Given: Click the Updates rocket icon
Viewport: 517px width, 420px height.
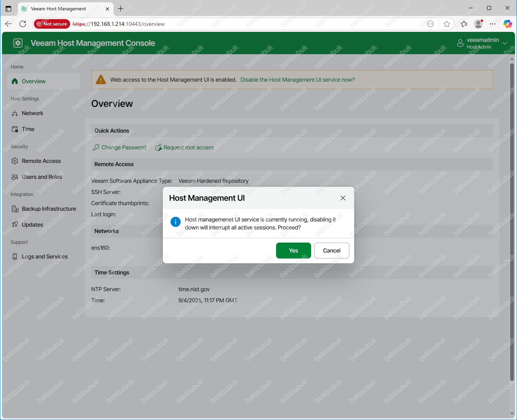Looking at the screenshot, I should (15, 224).
